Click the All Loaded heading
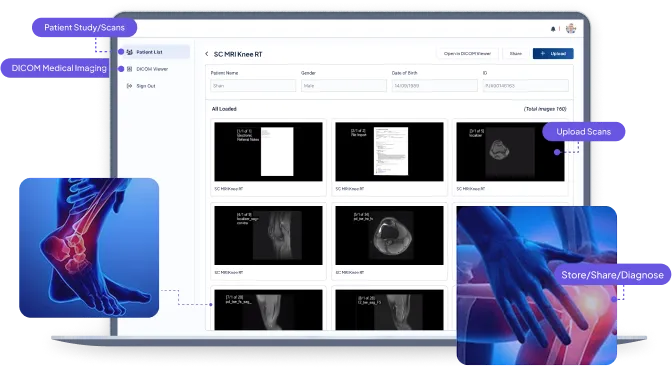The width and height of the screenshot is (672, 370). [224, 109]
